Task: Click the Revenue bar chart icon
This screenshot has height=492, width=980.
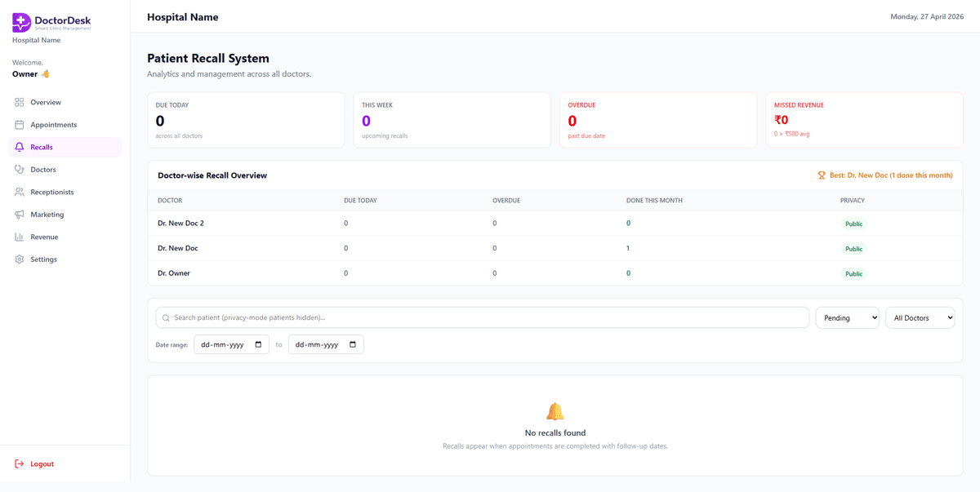Action: (x=20, y=237)
